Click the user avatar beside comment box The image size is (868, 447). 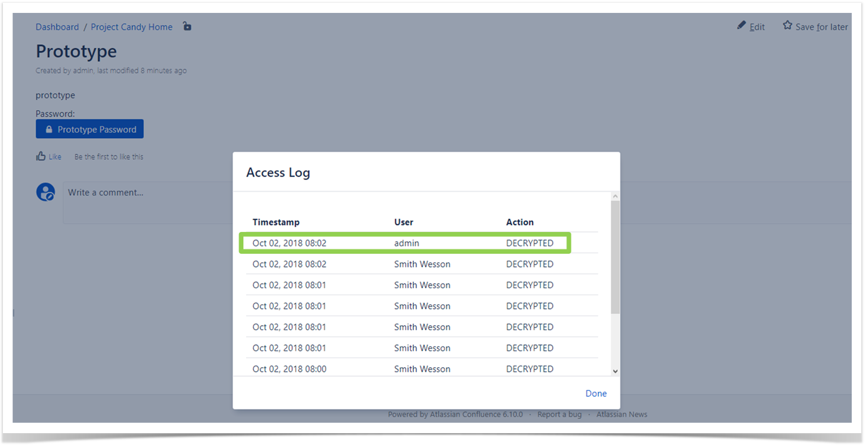(x=45, y=192)
